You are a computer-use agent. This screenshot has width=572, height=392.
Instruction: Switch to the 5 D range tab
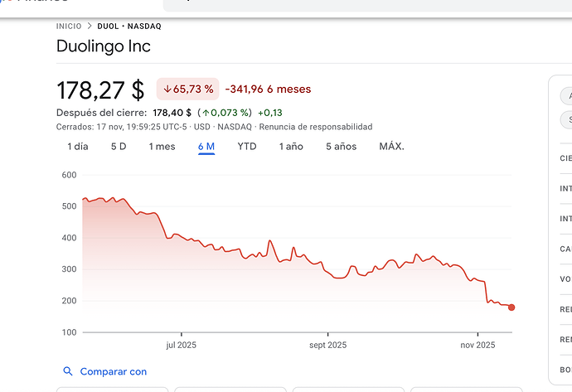tap(119, 147)
